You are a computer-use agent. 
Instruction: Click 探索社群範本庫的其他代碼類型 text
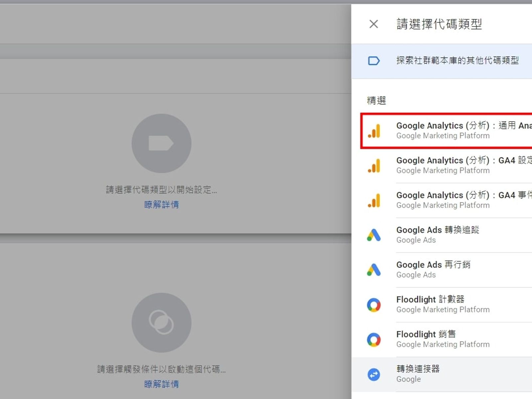click(x=458, y=61)
